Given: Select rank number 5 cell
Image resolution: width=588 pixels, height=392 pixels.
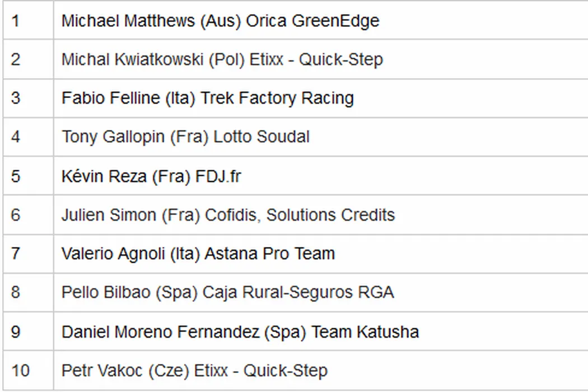Looking at the screenshot, I should [x=16, y=176].
